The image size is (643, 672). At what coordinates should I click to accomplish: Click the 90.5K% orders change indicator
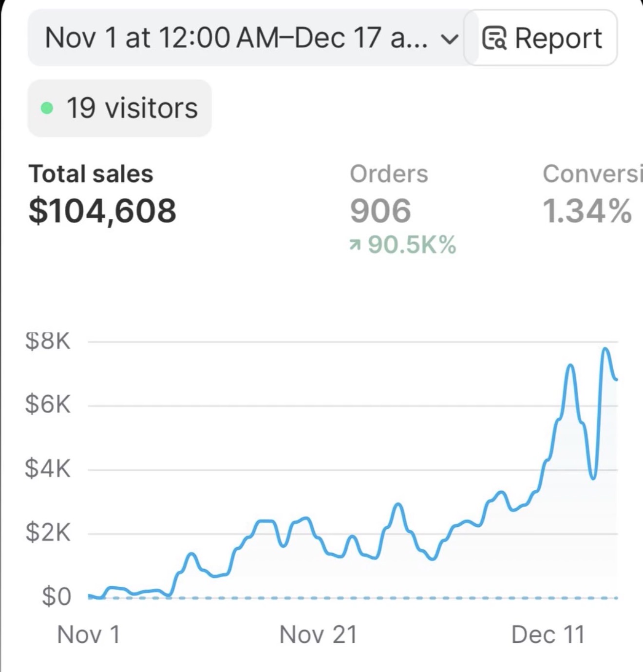tap(403, 245)
